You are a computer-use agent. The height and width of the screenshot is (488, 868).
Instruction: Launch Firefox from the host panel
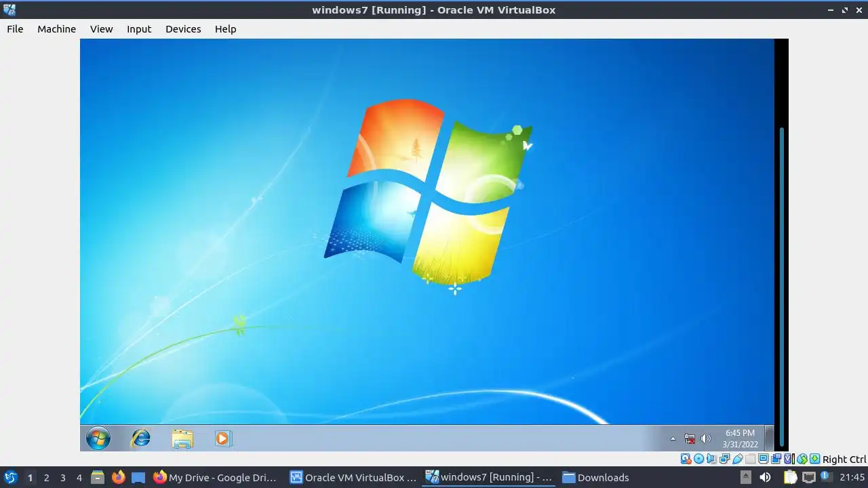pos(118,477)
